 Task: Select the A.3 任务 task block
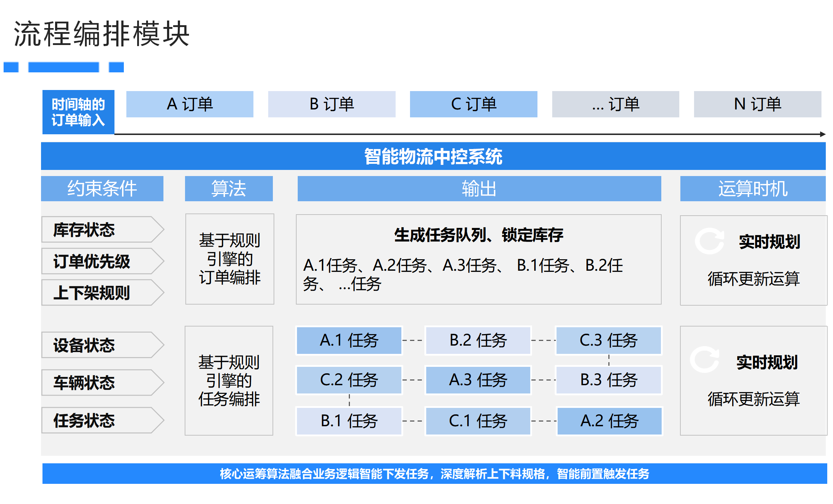pyautogui.click(x=478, y=380)
